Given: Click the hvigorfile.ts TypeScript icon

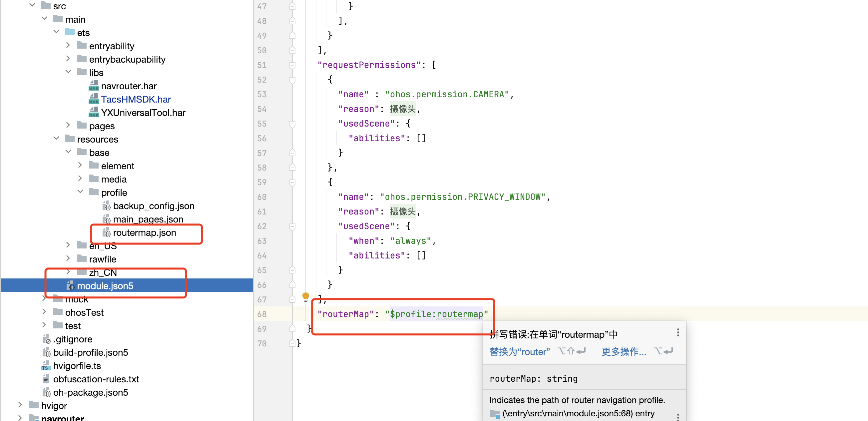Looking at the screenshot, I should coord(46,366).
